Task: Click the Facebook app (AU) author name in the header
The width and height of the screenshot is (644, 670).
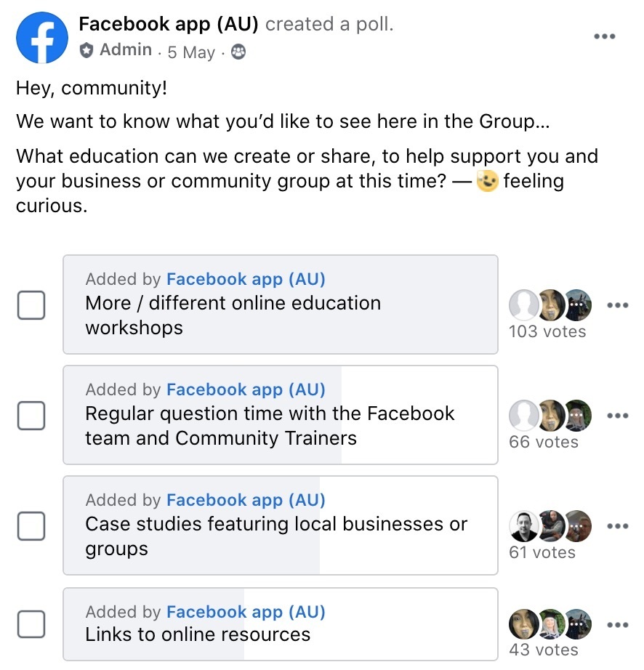Action: [169, 24]
